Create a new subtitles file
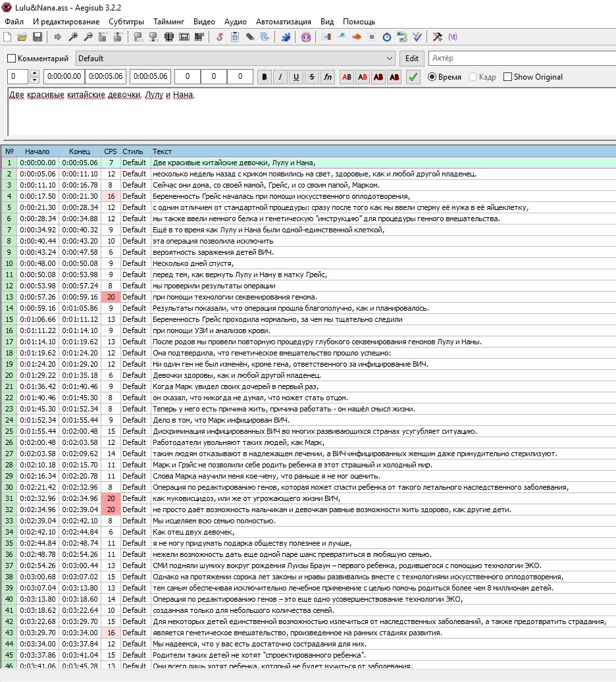The image size is (616, 682). click(x=7, y=37)
